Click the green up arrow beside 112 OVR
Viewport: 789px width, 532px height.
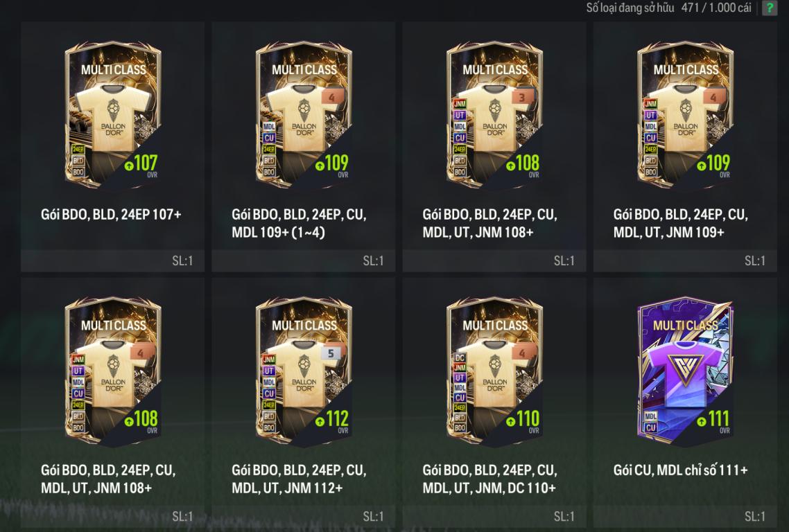click(320, 421)
